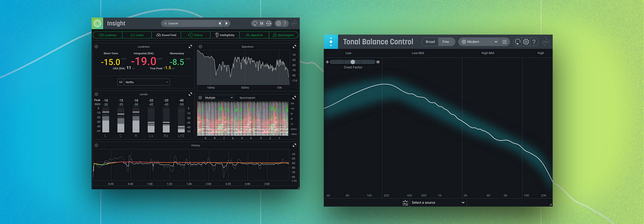Open the Layouts preset menu in Insight
Screen dimensions: 644x224
tap(189, 23)
